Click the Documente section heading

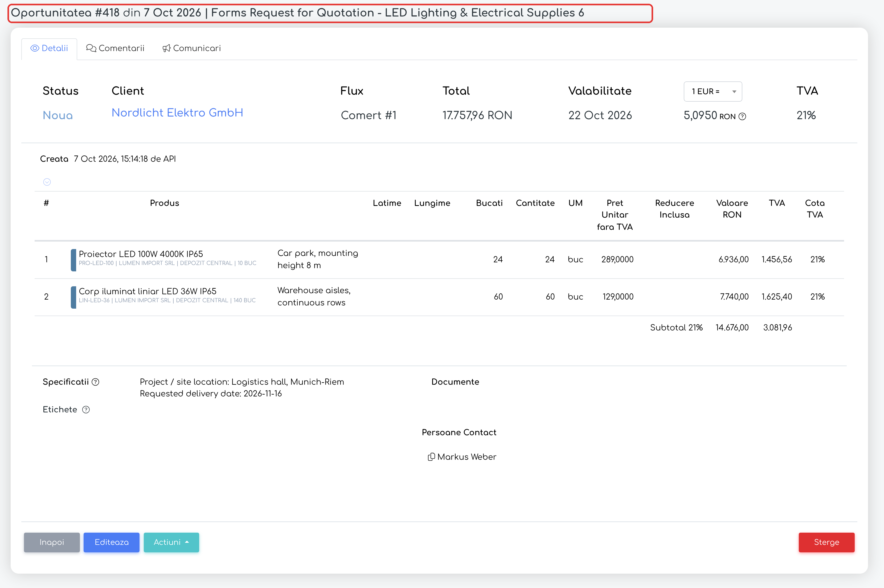tap(455, 382)
